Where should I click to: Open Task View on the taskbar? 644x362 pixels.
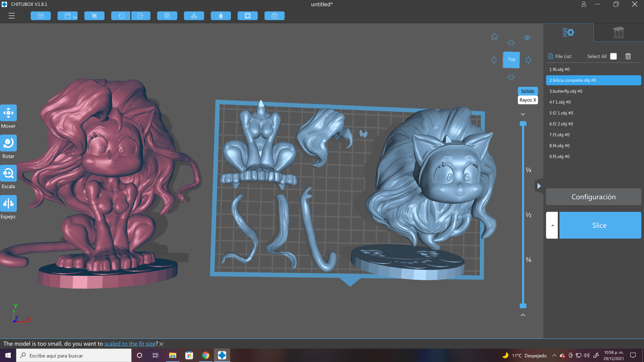[155, 355]
